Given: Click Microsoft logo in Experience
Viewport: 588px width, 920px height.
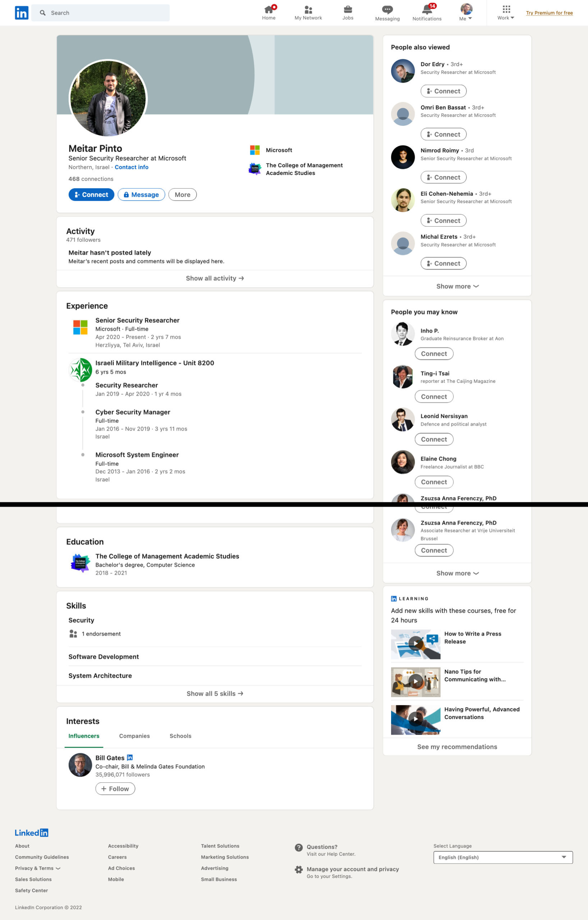Looking at the screenshot, I should coord(80,327).
